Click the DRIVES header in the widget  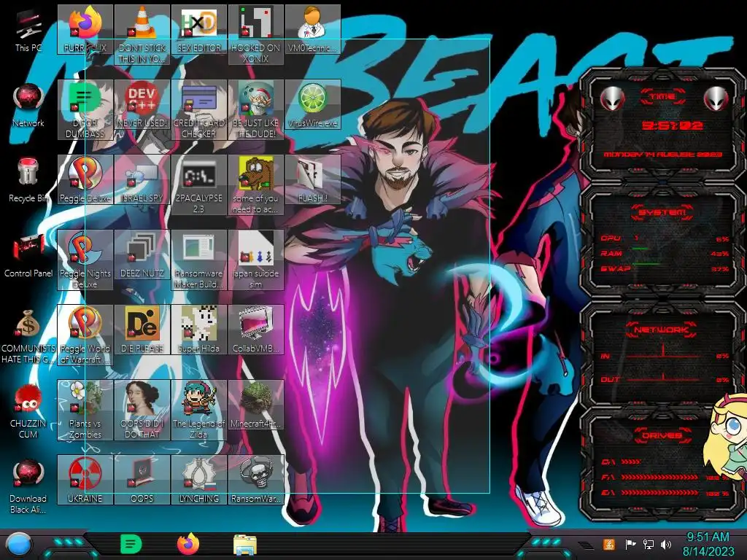662,435
